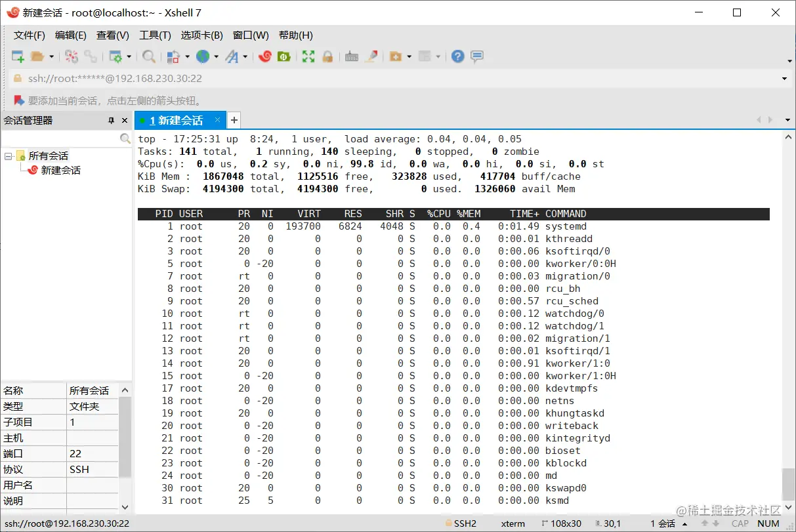Add a new tab with plus button
The width and height of the screenshot is (796, 532).
click(x=234, y=120)
